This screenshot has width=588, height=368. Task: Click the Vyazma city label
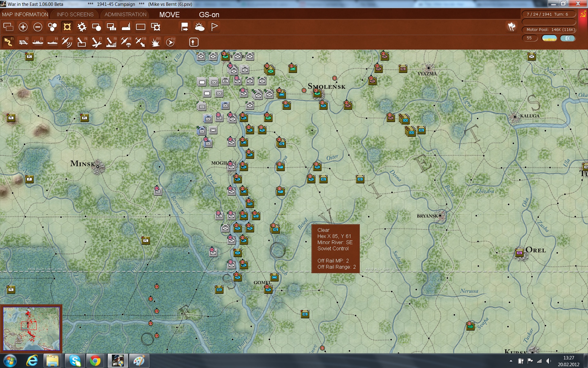tap(427, 74)
